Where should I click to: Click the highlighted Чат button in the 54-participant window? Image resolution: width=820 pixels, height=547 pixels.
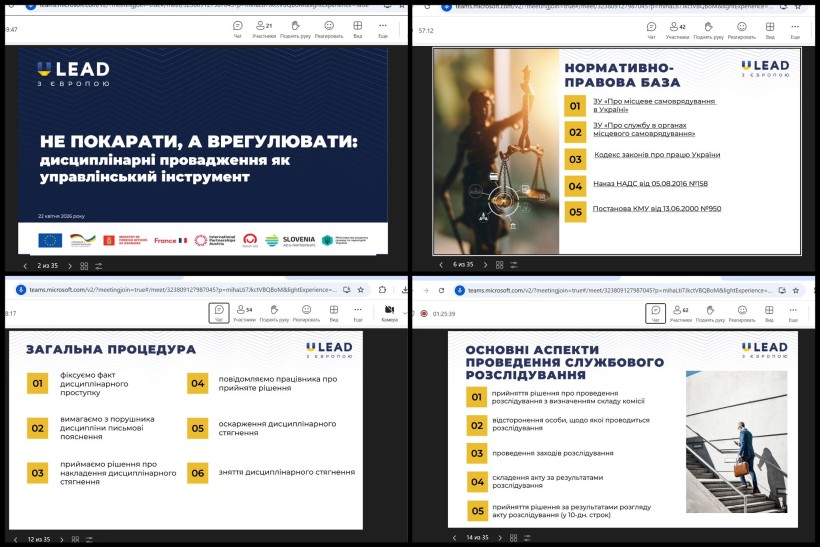click(x=219, y=313)
